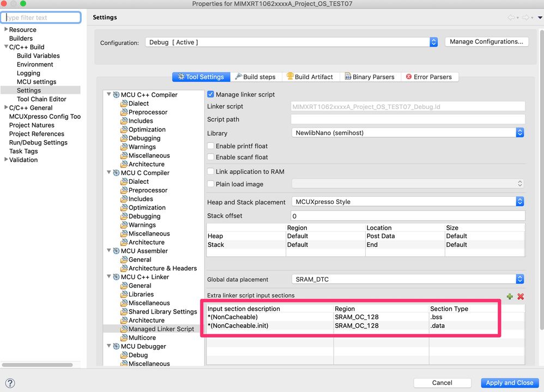Click the green plus add section icon
This screenshot has width=544, height=392.
click(509, 296)
